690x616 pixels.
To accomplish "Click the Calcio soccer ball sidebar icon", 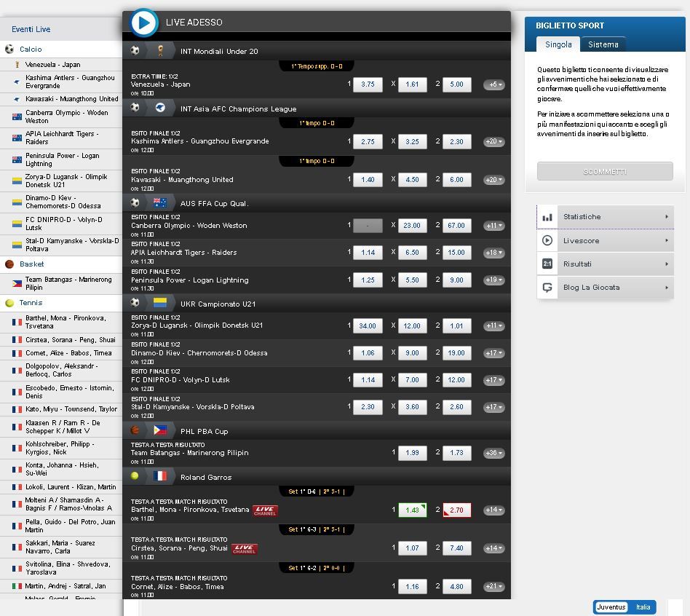I will pos(9,50).
